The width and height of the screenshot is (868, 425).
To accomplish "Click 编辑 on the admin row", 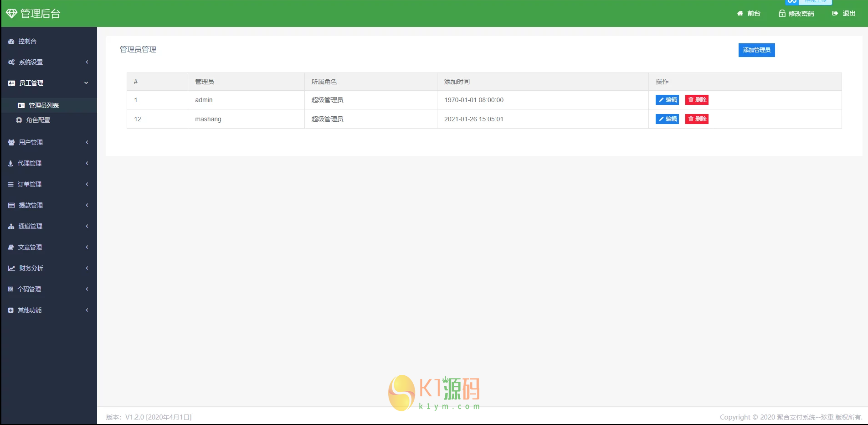I will [667, 100].
